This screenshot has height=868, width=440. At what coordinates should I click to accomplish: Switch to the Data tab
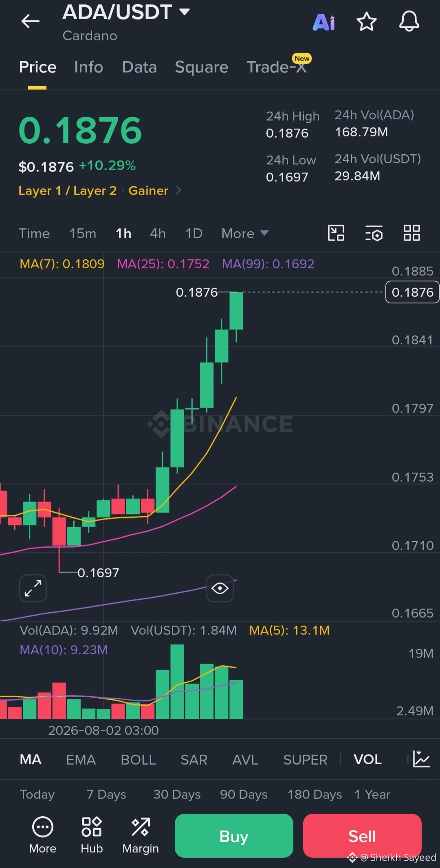pos(139,67)
